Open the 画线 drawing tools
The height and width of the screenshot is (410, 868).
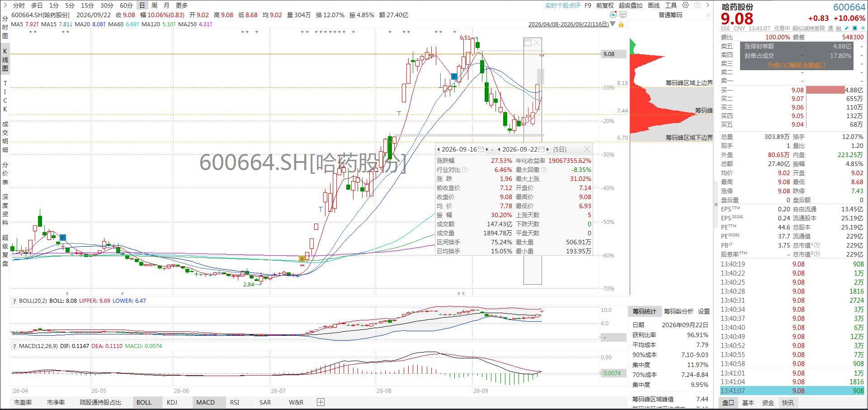tap(654, 5)
